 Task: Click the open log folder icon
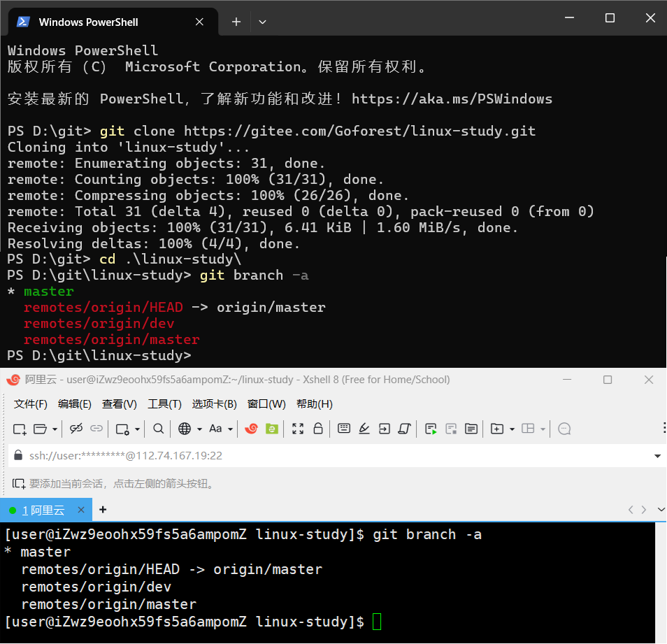[471, 429]
